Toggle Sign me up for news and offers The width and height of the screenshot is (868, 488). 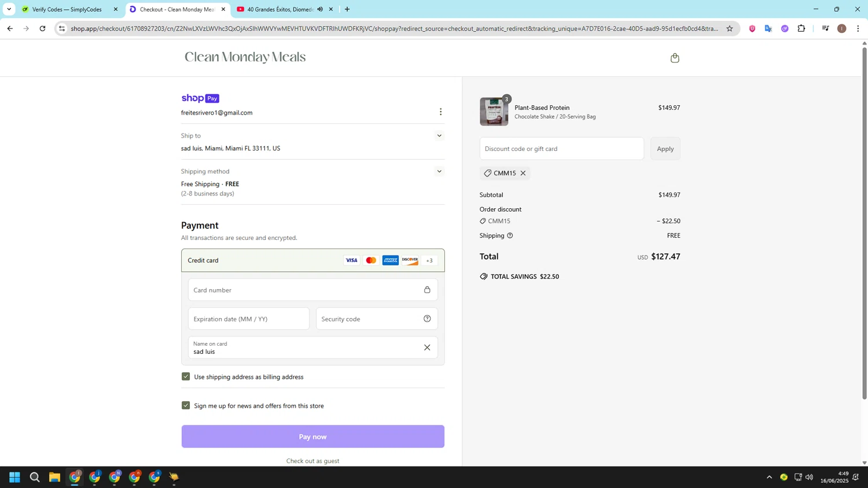(x=186, y=405)
